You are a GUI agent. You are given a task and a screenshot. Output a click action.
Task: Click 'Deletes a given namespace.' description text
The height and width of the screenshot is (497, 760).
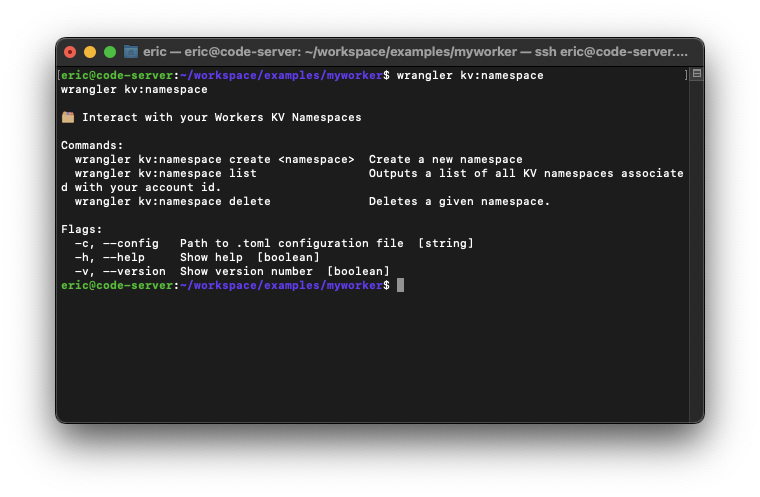coord(459,201)
